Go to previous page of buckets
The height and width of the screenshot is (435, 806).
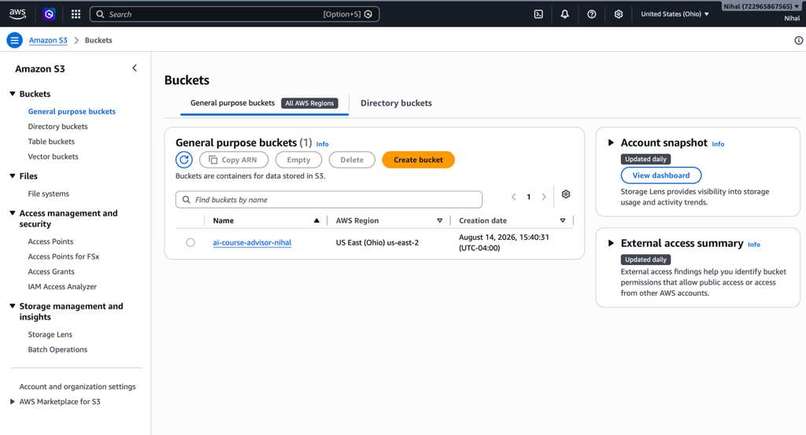(514, 197)
